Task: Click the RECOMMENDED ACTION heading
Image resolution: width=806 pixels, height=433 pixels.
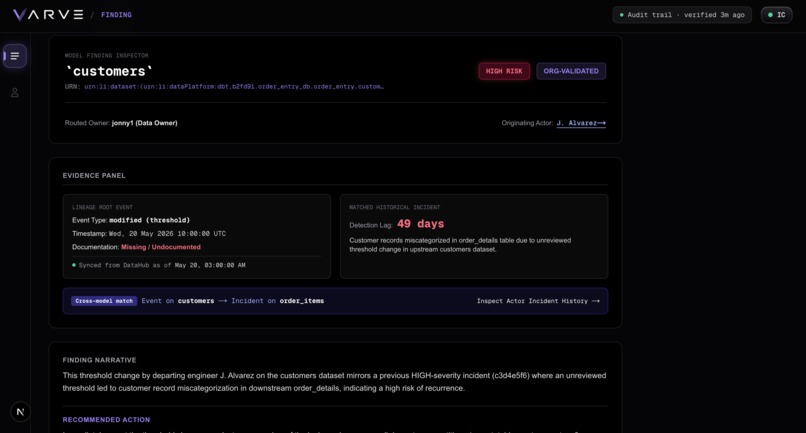Action: click(x=106, y=420)
